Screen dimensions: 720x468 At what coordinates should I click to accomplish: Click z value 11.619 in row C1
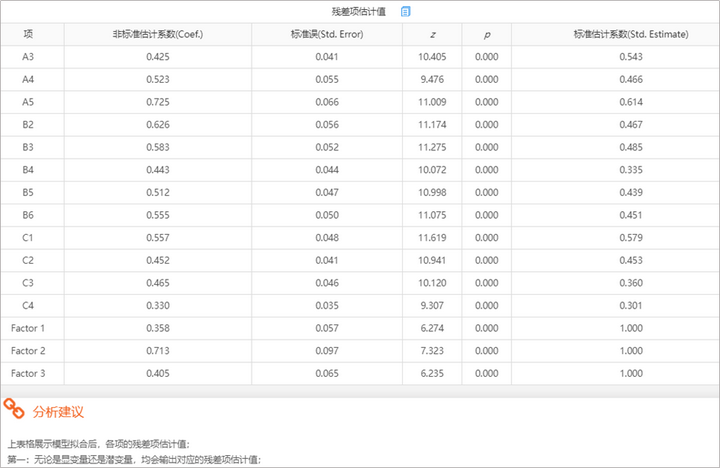(432, 237)
